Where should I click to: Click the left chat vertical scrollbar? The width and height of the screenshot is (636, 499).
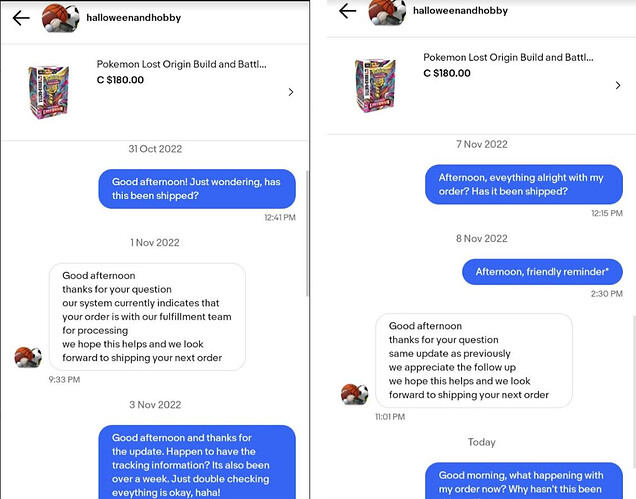coord(307,233)
